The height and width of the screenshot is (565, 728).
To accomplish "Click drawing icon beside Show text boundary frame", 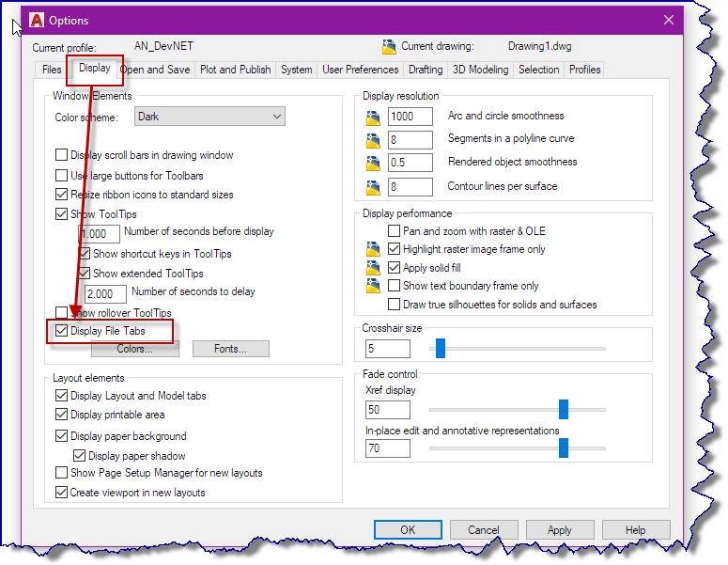I will click(373, 285).
